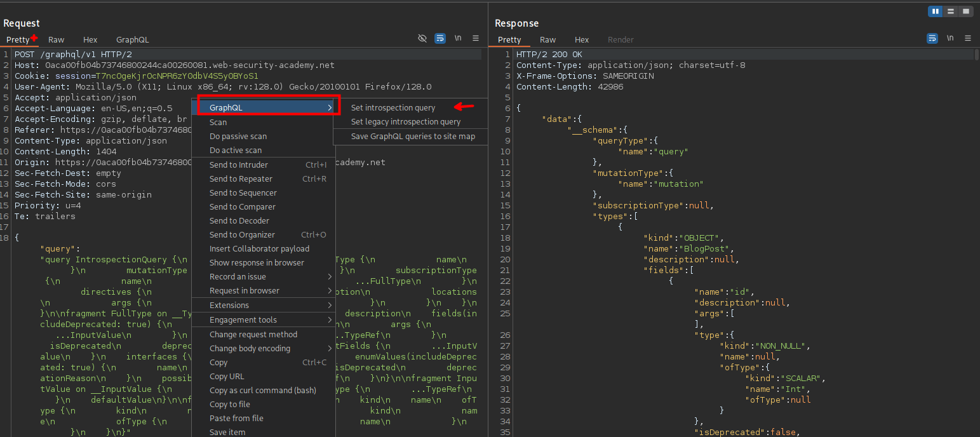Viewport: 980px width, 437px height.
Task: Toggle line wrap in the Response panel
Action: coord(932,39)
